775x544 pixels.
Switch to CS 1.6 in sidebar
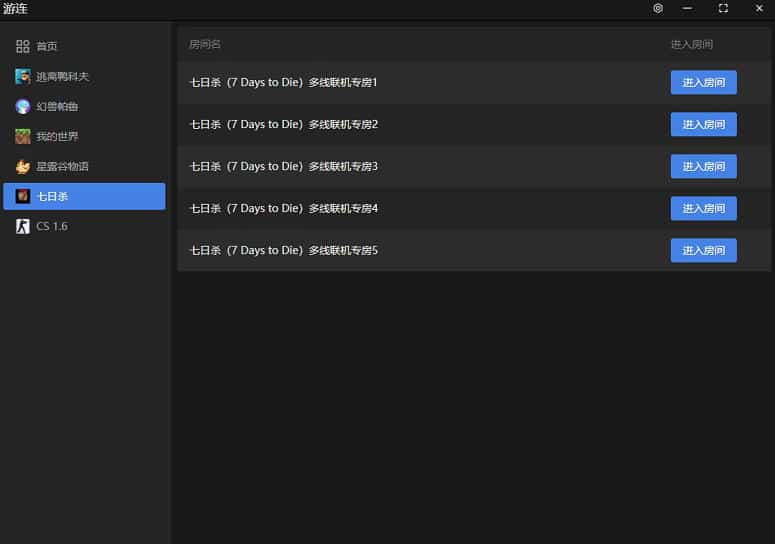point(85,226)
